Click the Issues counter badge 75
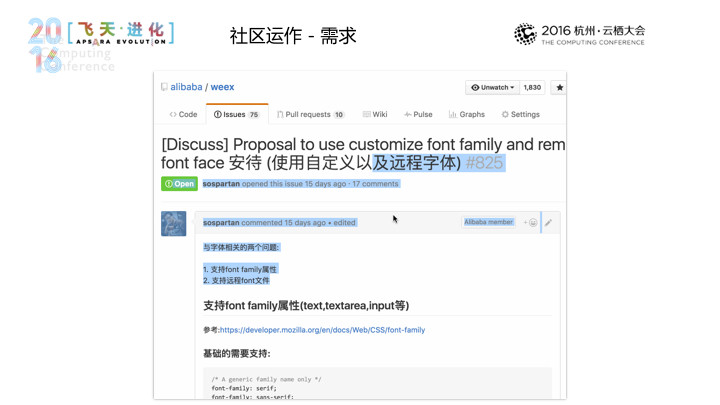Image resolution: width=720 pixels, height=405 pixels. point(254,115)
